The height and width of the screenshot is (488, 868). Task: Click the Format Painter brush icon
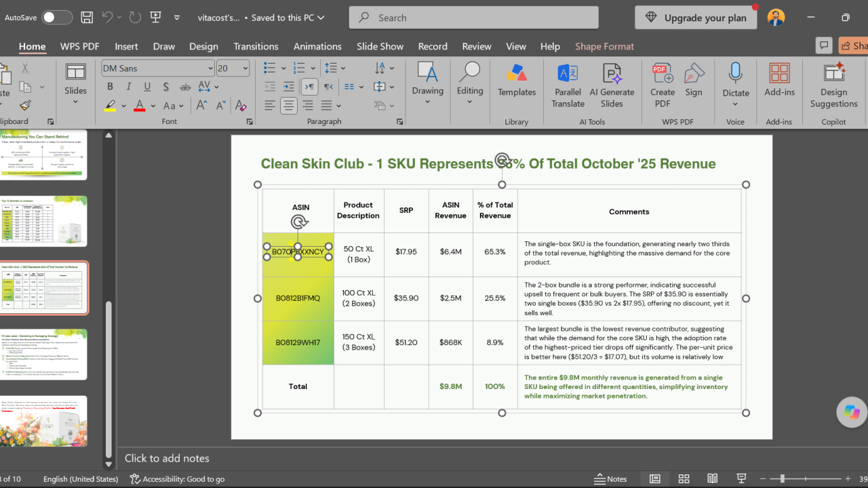25,106
